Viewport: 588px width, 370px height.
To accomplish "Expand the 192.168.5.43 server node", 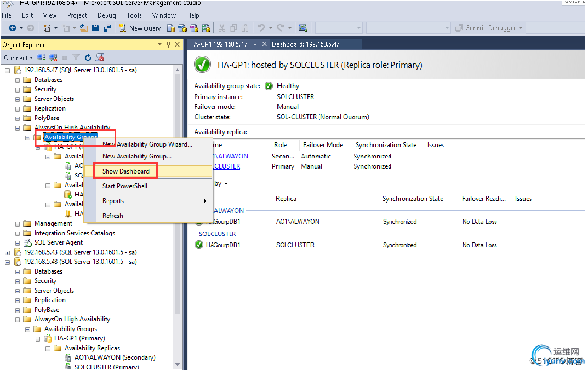I will [8, 253].
